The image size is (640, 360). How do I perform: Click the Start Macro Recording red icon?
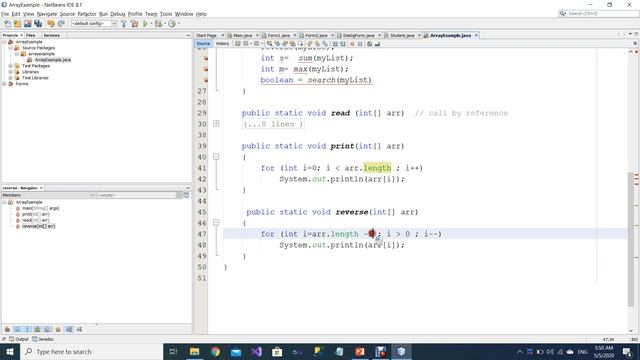pyautogui.click(x=352, y=44)
